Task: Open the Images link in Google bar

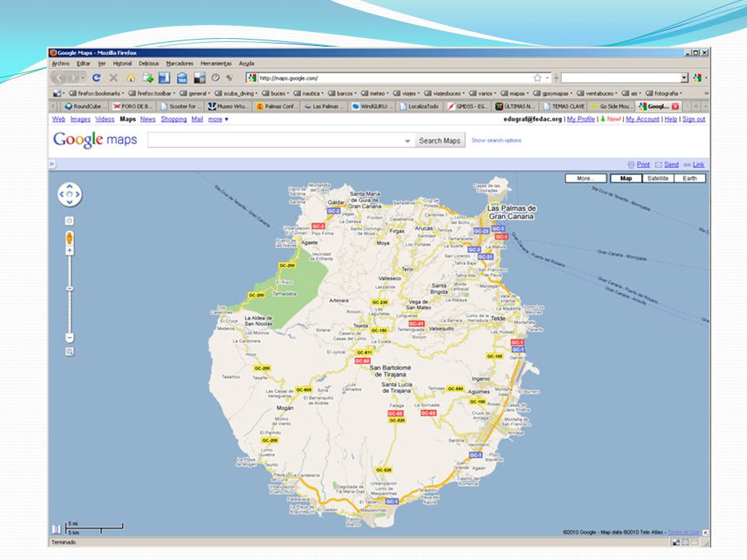Action: 80,119
